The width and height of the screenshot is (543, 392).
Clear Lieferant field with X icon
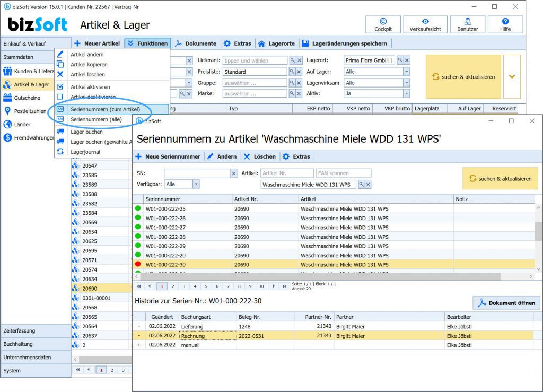pos(300,60)
